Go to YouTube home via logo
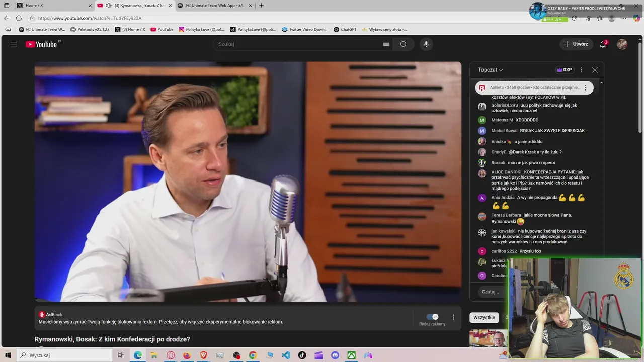 (x=41, y=44)
